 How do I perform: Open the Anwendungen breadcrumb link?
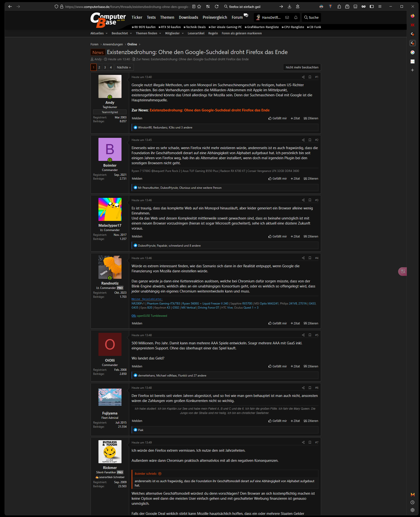point(113,44)
